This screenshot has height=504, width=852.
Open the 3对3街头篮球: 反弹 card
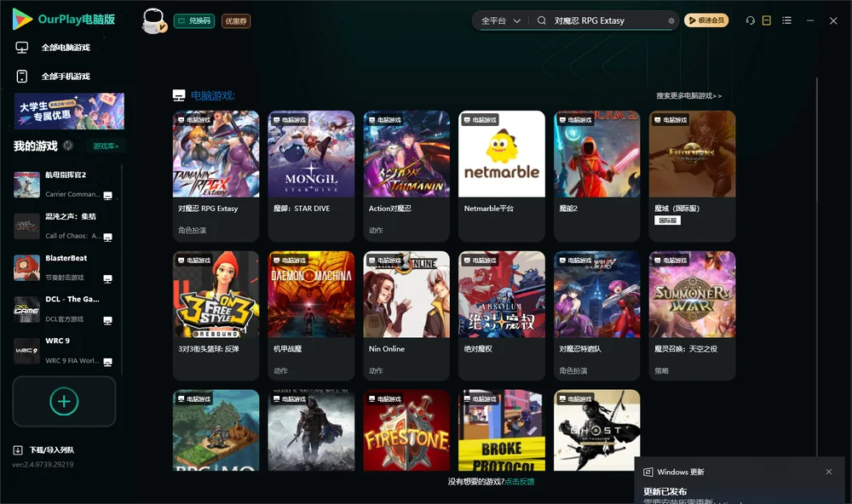click(216, 316)
